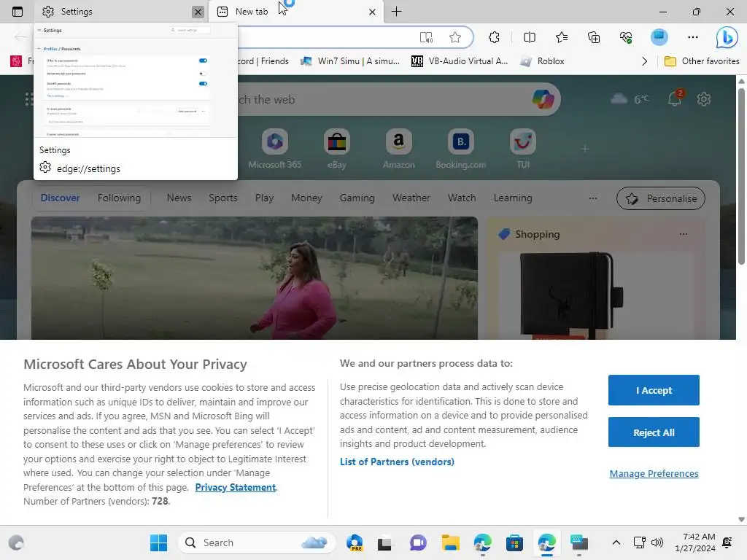Open Browser essentials heart icon
The image size is (747, 560).
click(x=626, y=37)
